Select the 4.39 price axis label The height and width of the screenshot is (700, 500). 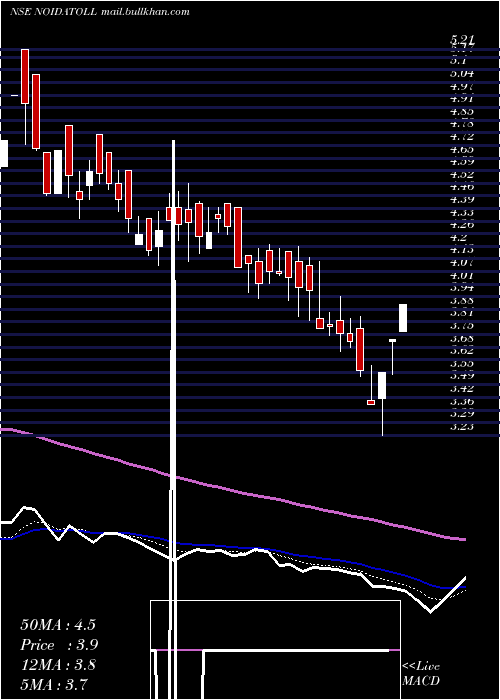(462, 200)
